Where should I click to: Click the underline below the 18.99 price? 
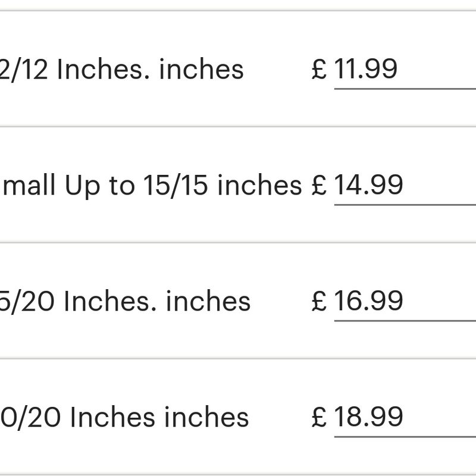coord(405,436)
